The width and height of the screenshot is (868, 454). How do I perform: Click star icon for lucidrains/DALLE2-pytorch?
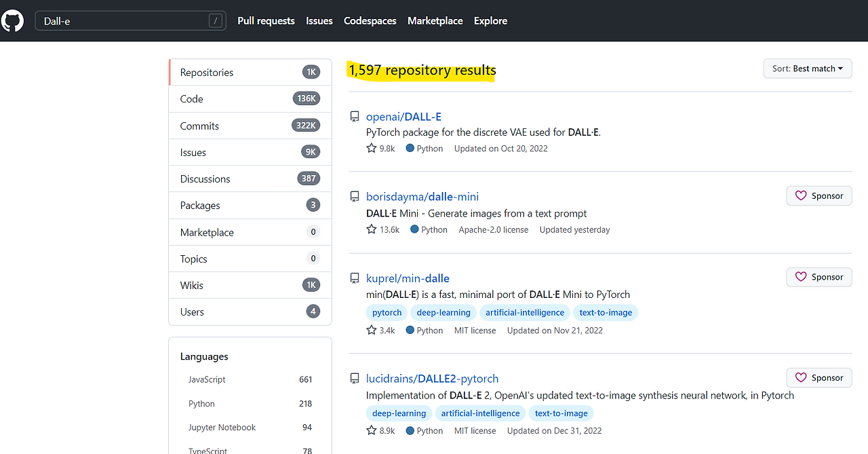[x=371, y=430]
